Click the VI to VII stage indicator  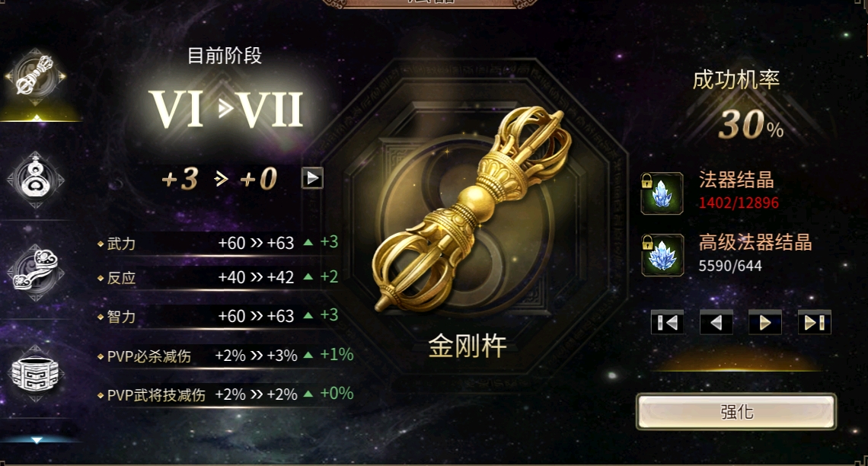(x=226, y=109)
